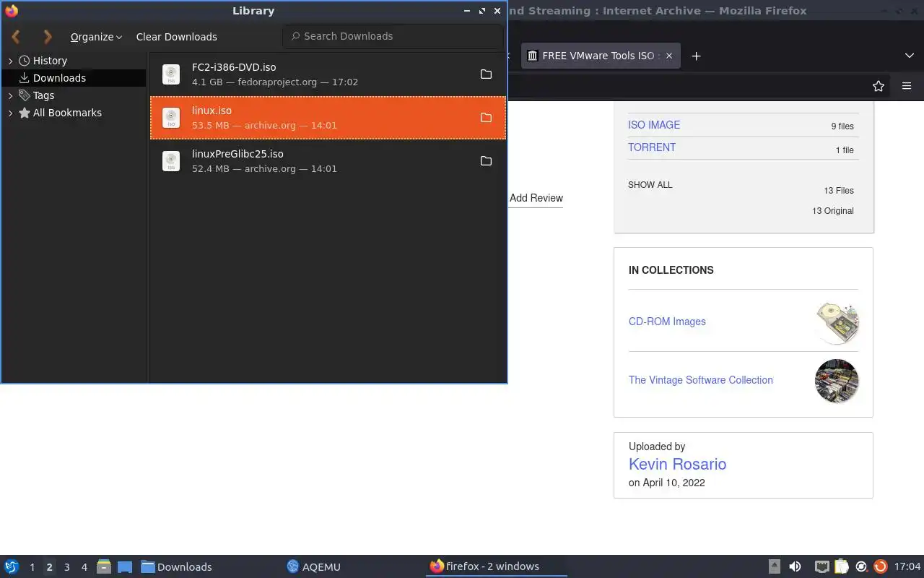Open the TORRENT download link
The image size is (924, 578).
652,147
